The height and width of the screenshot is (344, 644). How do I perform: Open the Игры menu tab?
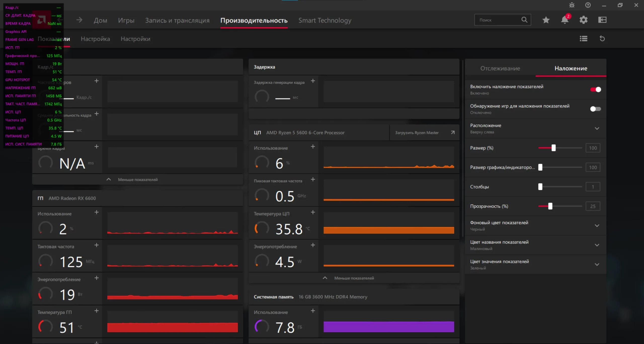click(126, 20)
